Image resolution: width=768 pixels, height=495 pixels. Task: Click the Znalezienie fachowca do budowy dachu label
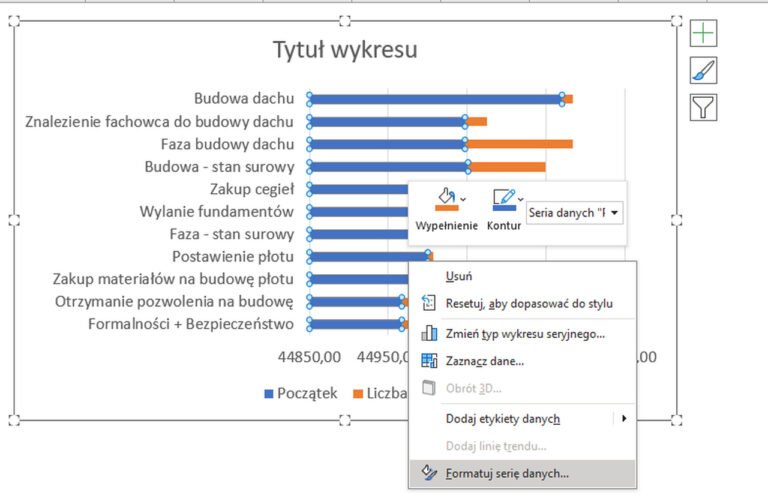[159, 121]
